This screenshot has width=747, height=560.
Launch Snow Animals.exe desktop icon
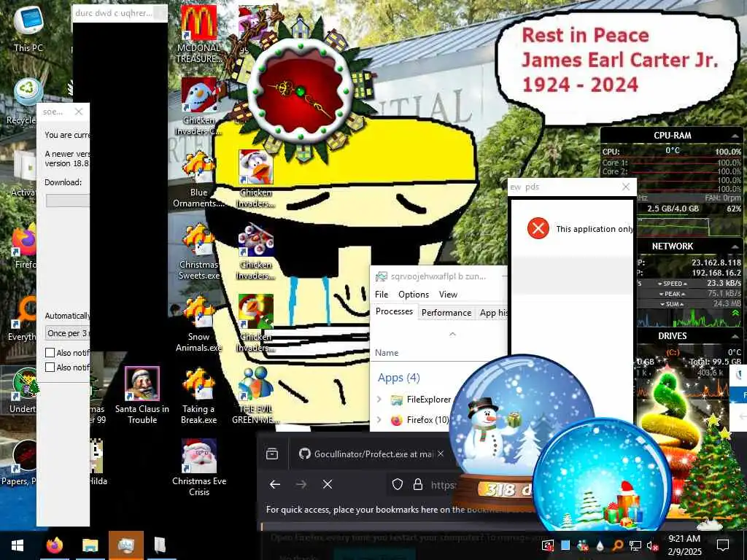198,324
